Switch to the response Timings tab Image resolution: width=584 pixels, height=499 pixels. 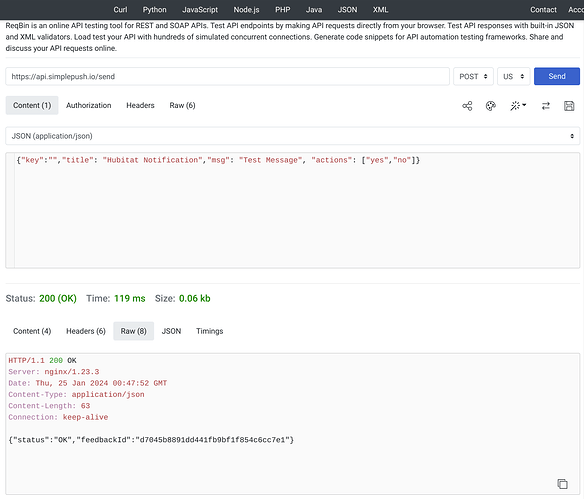[x=209, y=331]
